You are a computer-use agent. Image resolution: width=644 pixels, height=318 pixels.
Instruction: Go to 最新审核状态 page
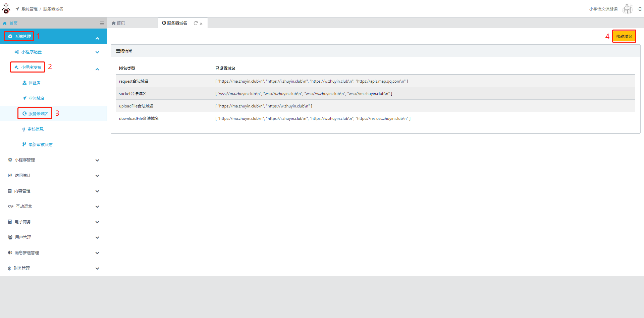click(40, 145)
